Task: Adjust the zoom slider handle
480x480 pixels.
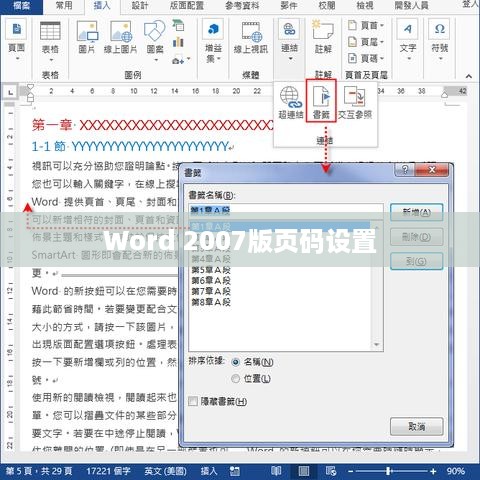Action: (388, 471)
